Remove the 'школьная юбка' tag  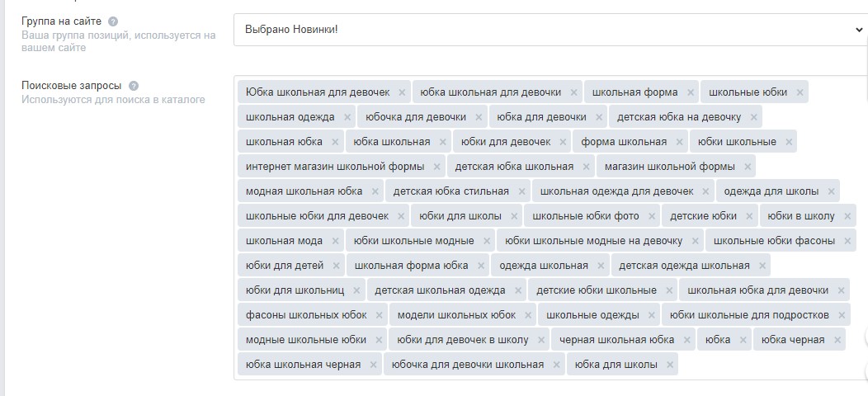coord(335,142)
